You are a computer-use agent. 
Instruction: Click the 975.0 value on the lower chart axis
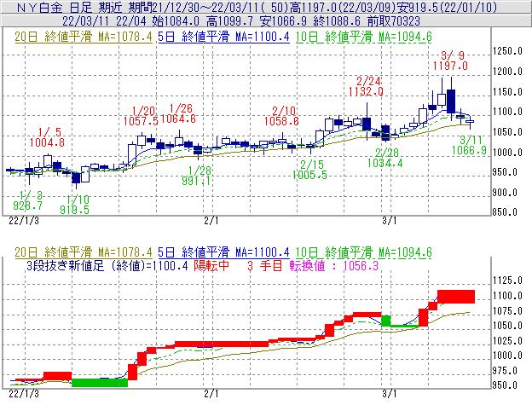tap(505, 371)
